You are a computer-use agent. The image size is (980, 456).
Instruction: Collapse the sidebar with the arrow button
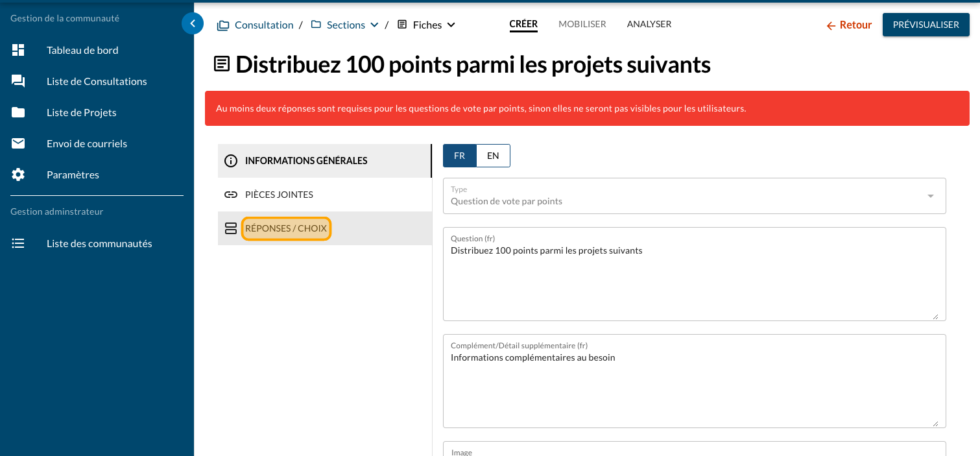coord(193,23)
